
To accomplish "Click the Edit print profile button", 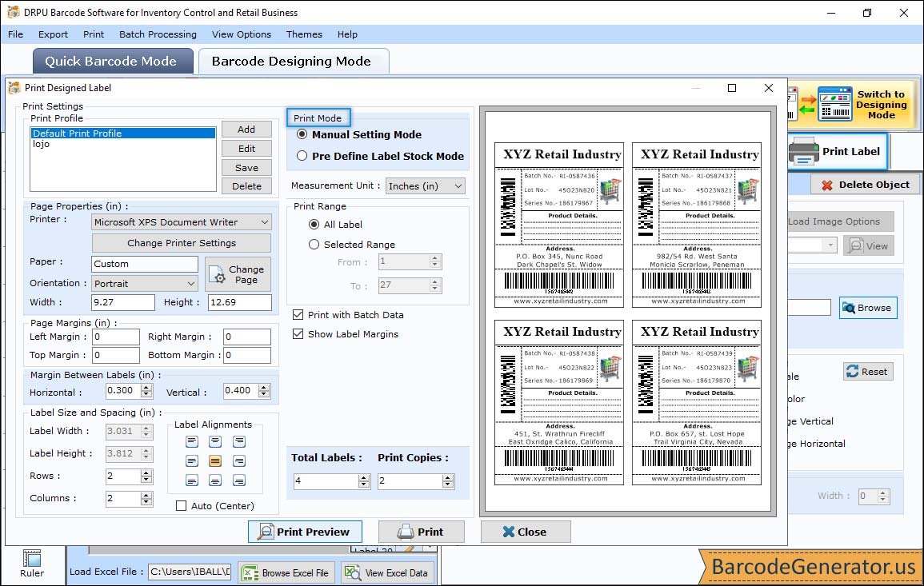I will coord(246,149).
